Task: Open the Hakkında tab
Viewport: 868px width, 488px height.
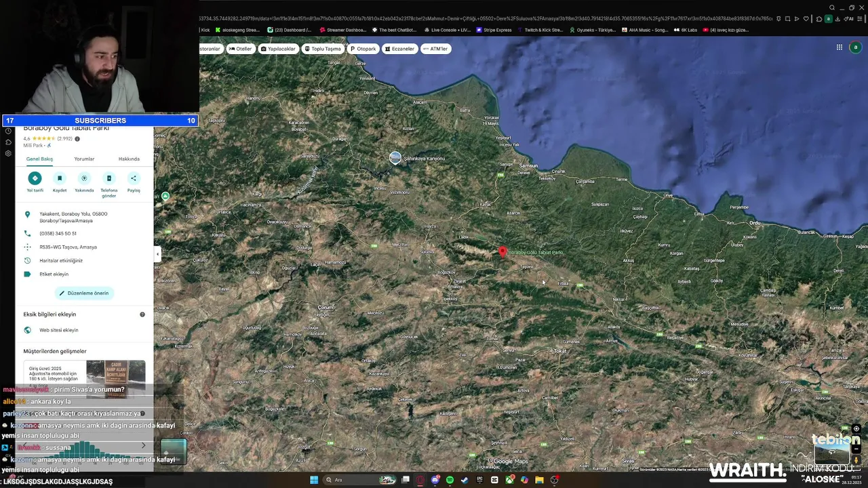Action: pyautogui.click(x=129, y=159)
